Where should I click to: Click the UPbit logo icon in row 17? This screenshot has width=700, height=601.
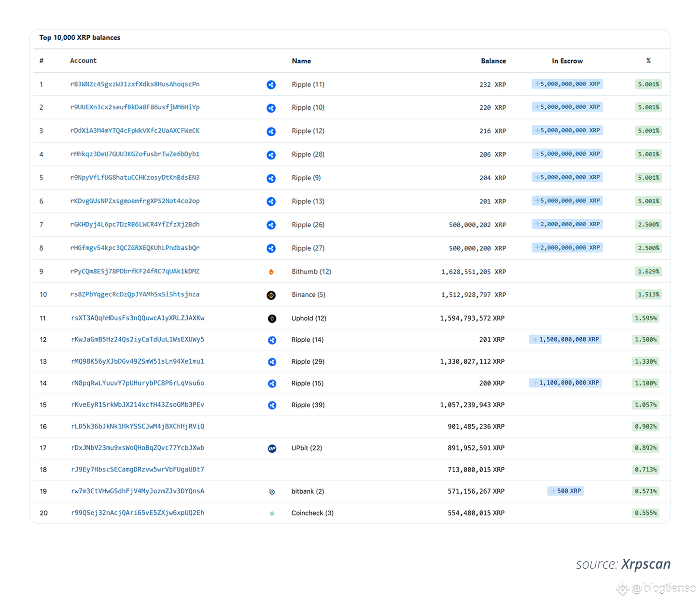click(272, 448)
